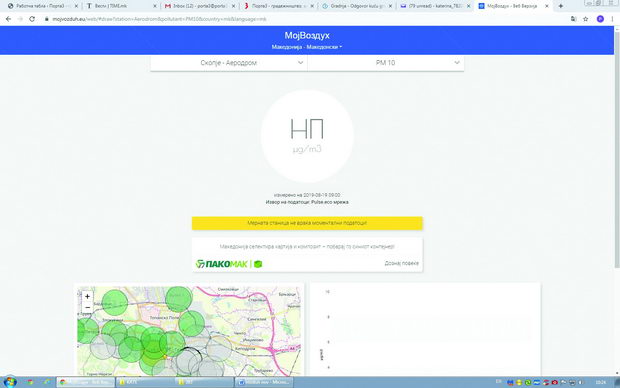Open the Chrome three-dot menu
The width and height of the screenshot is (620, 388).
pyautogui.click(x=612, y=19)
